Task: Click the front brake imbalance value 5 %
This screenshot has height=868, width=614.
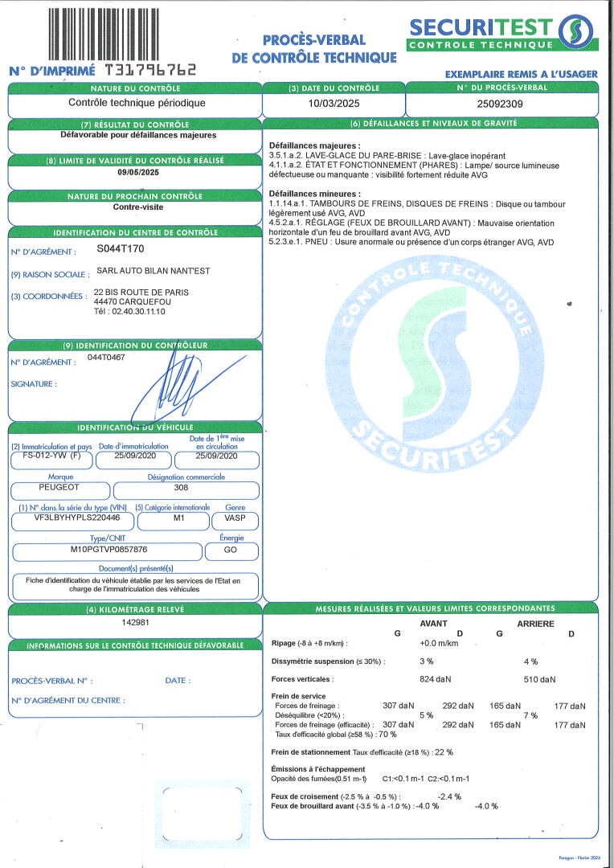Action: pyautogui.click(x=426, y=715)
